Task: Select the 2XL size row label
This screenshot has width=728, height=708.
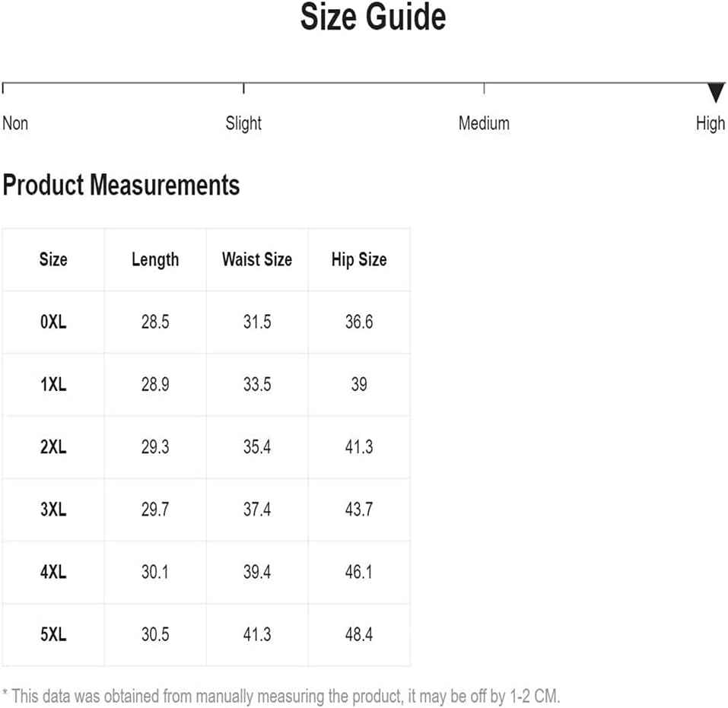Action: [x=53, y=446]
